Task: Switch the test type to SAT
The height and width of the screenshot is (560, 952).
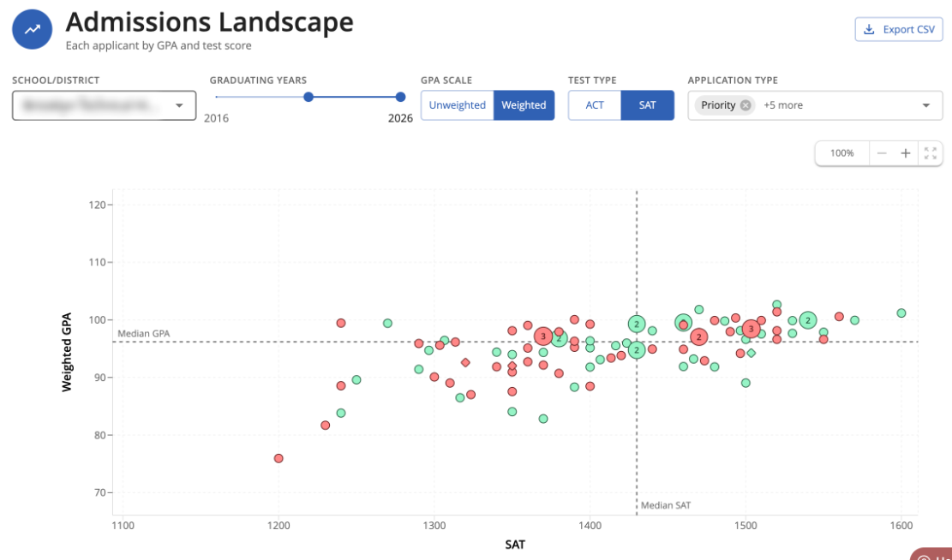Action: (x=647, y=105)
